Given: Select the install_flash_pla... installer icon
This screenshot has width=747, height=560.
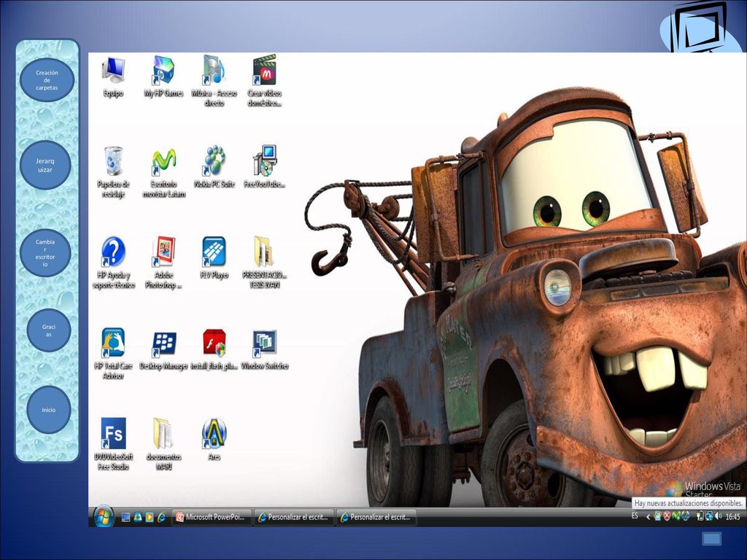Looking at the screenshot, I should click(x=214, y=350).
